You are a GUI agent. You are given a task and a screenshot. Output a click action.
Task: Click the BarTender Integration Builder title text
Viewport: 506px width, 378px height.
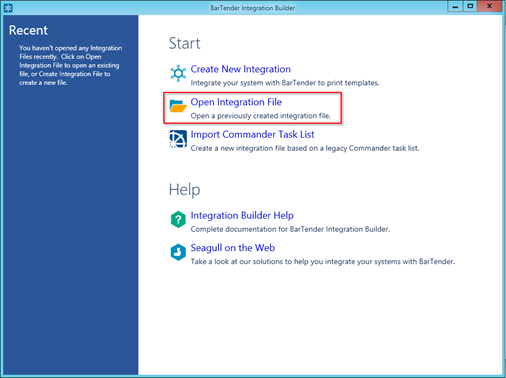pos(253,8)
